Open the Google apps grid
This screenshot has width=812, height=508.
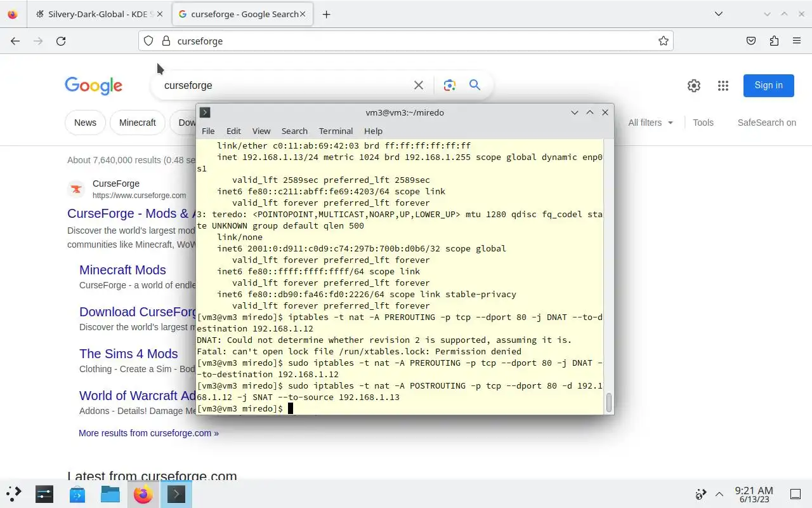[723, 85]
